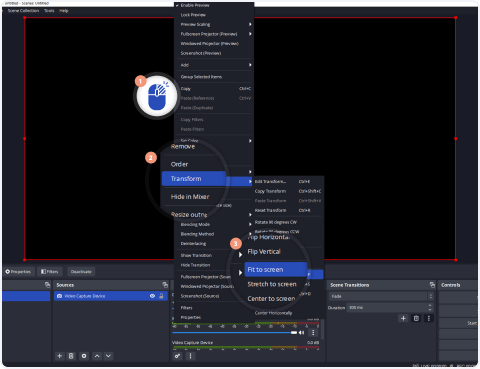
Task: Click the audio mixer volume slider handle
Action: coord(294,333)
